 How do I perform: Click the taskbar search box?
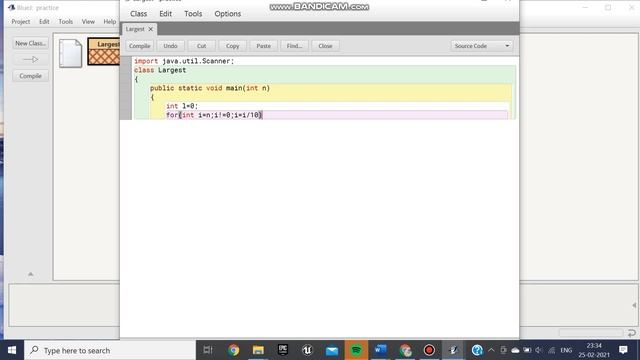click(x=110, y=350)
